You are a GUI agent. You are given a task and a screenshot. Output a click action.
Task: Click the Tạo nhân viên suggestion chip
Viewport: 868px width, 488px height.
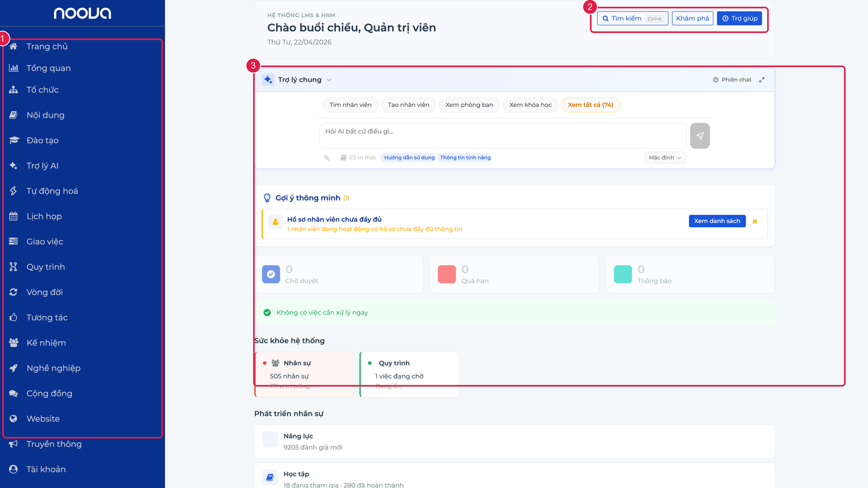point(409,105)
